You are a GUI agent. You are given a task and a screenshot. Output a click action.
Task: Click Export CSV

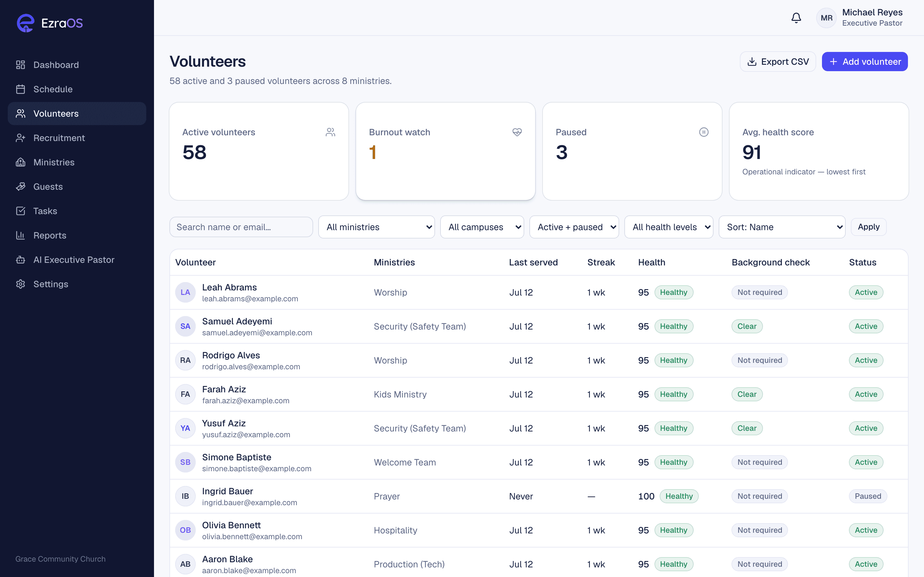[x=778, y=62]
